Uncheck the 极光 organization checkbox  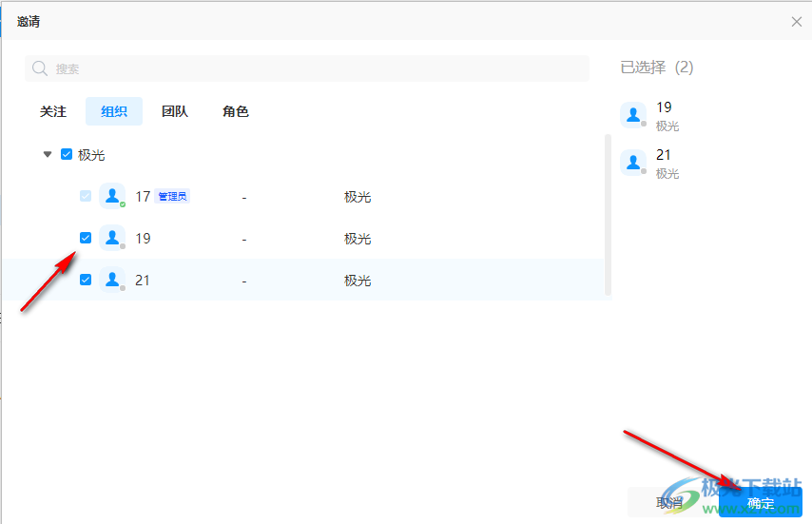click(67, 154)
